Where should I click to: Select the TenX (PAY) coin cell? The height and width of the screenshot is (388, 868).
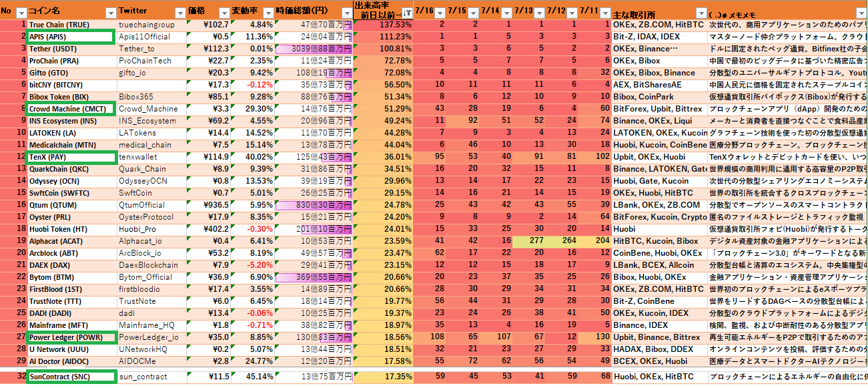(70, 157)
